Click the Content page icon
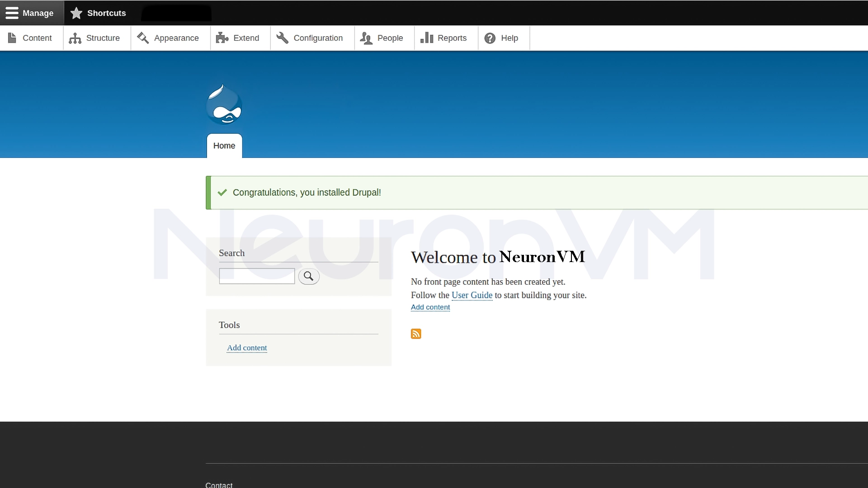Image resolution: width=868 pixels, height=488 pixels. click(x=12, y=38)
